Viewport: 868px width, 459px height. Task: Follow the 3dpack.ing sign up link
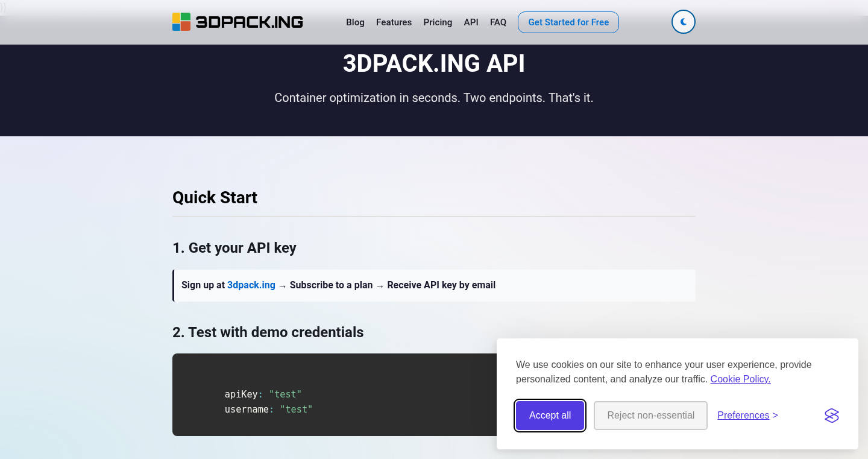[251, 285]
